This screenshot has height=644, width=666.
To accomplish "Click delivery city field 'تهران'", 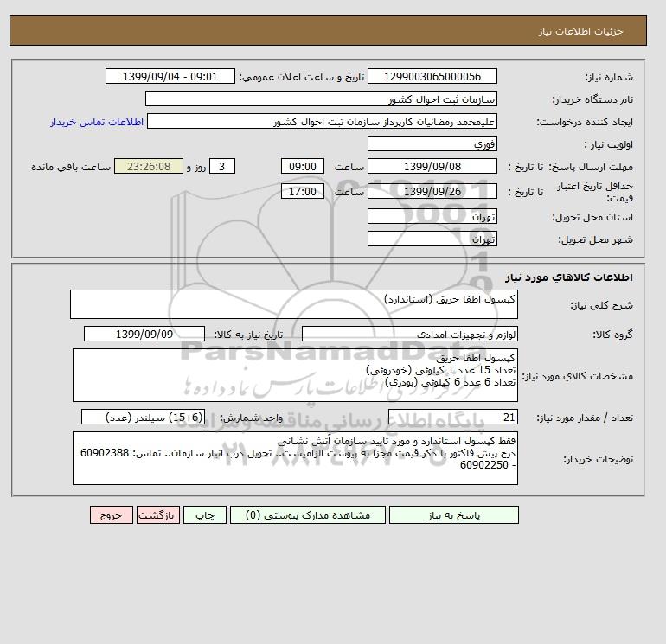I will 432,239.
